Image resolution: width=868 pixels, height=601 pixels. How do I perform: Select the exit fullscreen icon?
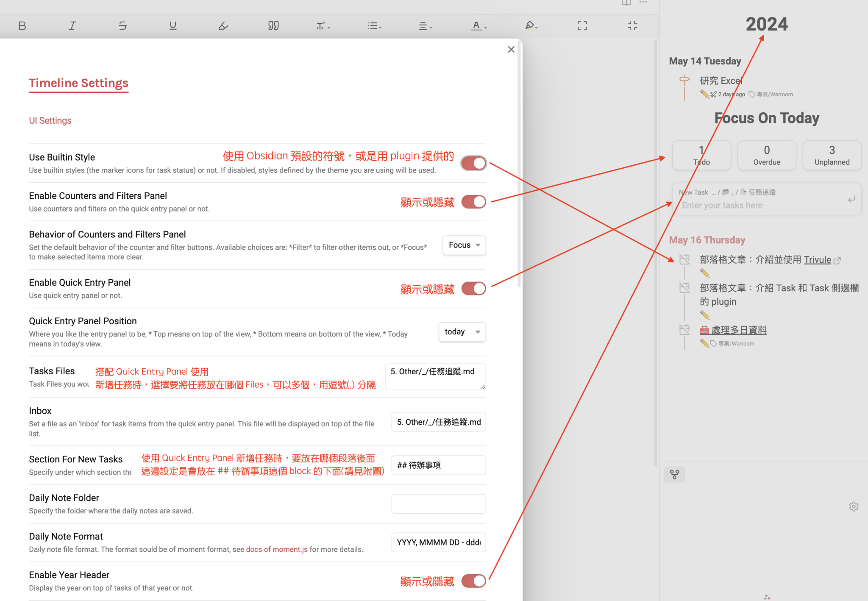(x=632, y=25)
